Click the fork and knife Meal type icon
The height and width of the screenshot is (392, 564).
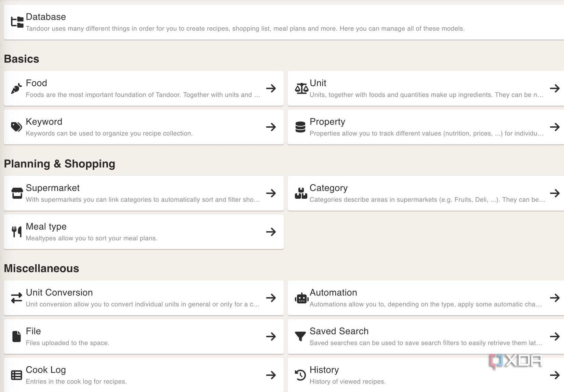[16, 232]
